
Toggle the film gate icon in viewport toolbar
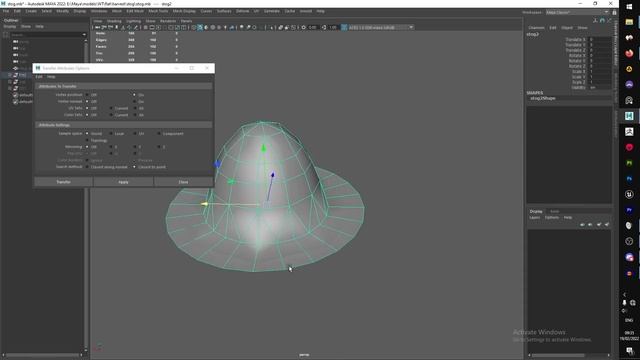pyautogui.click(x=152, y=27)
